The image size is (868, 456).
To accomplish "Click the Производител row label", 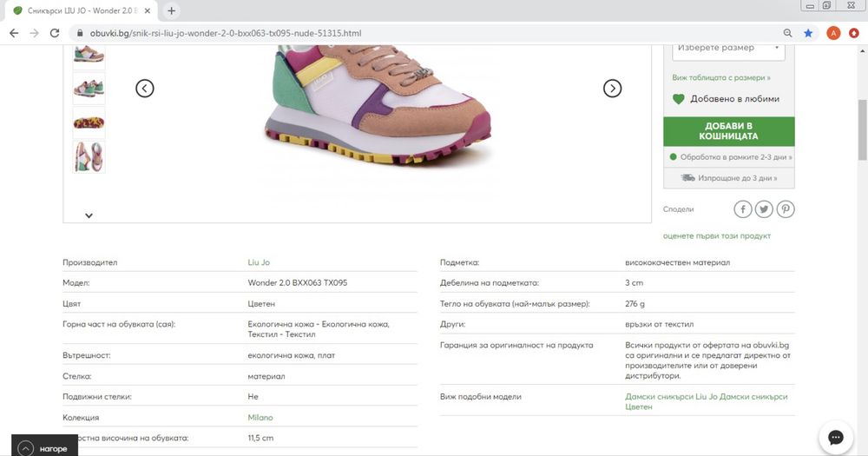I will 89,262.
